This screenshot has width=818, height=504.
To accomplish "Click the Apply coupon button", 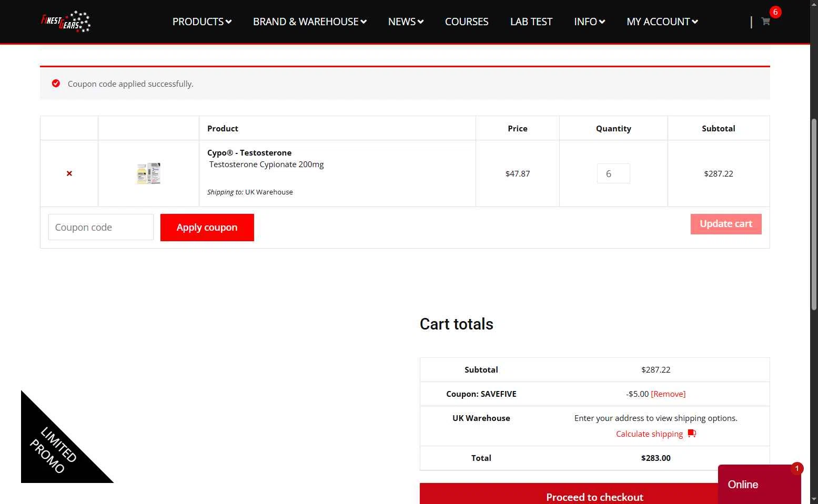I will [x=207, y=228].
